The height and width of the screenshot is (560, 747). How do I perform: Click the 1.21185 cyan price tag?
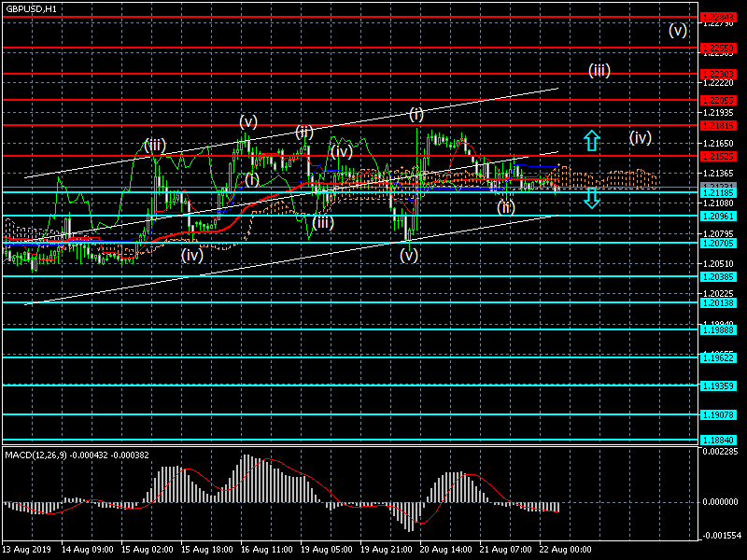(x=718, y=193)
